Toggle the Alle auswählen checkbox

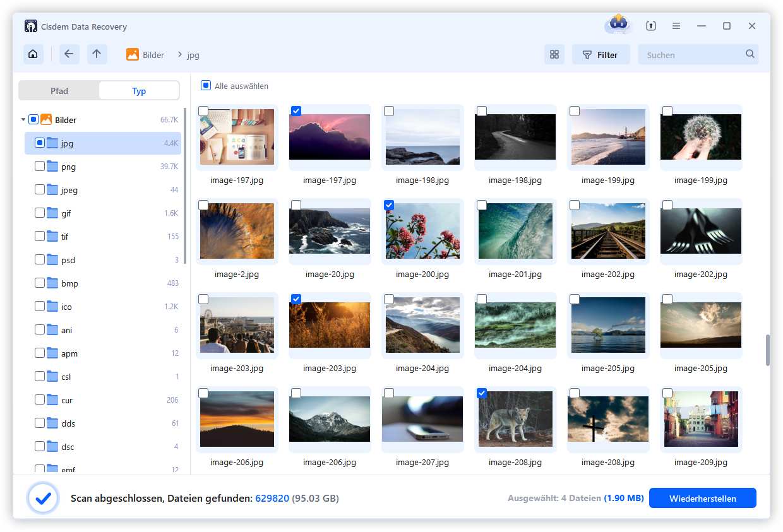click(205, 86)
